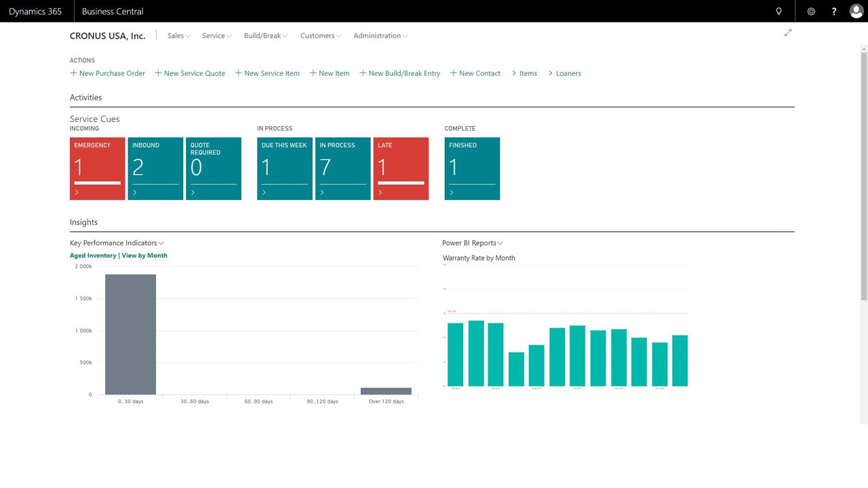Click the Aged Inventory chart link
The image size is (868, 488).
point(93,256)
